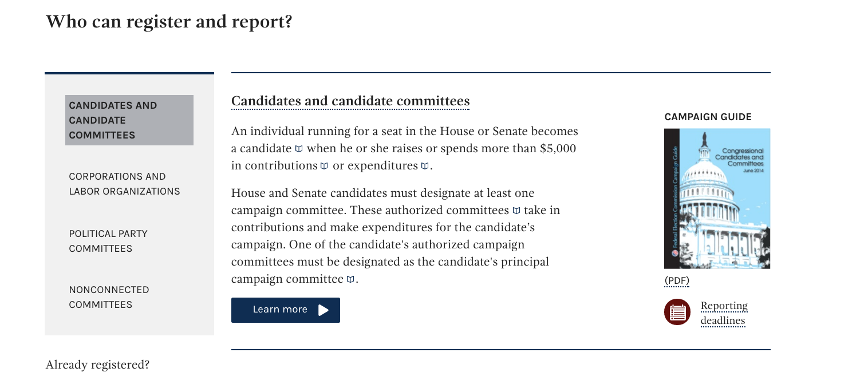Open the Candidates and candidate committees heading link
The image size is (868, 372).
[350, 101]
